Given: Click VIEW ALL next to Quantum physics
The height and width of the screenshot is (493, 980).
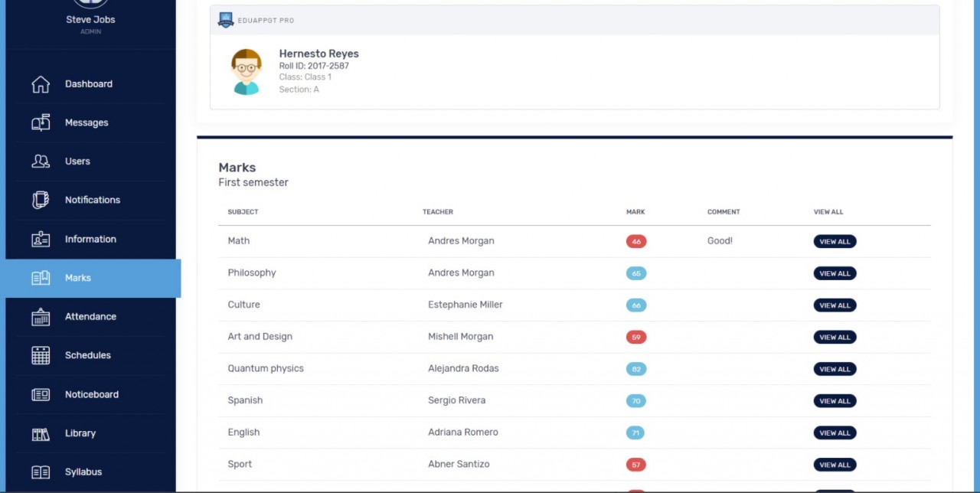Looking at the screenshot, I should coord(835,368).
